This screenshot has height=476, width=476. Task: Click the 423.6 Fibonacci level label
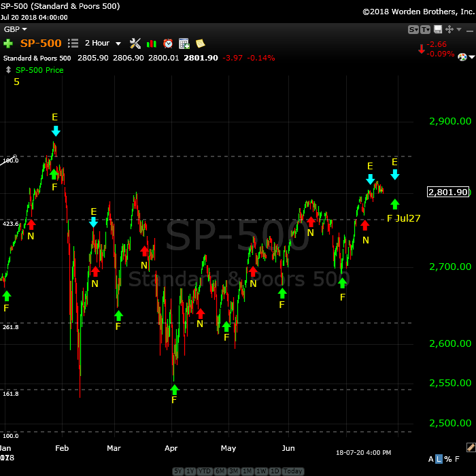(x=11, y=224)
